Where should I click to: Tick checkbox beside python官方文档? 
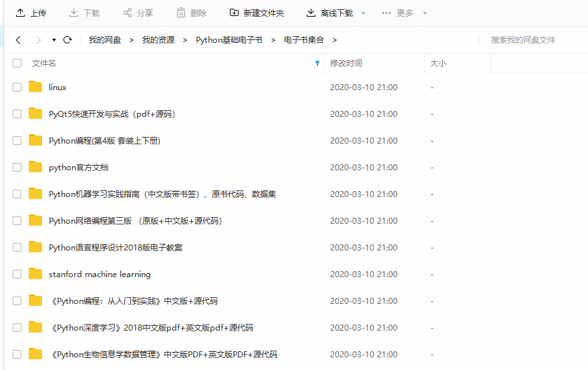(x=17, y=167)
